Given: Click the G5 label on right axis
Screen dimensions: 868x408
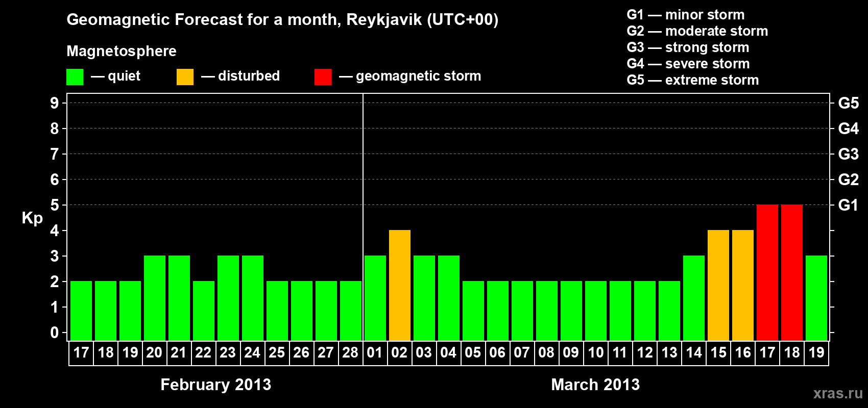Looking at the screenshot, I should coord(849,103).
